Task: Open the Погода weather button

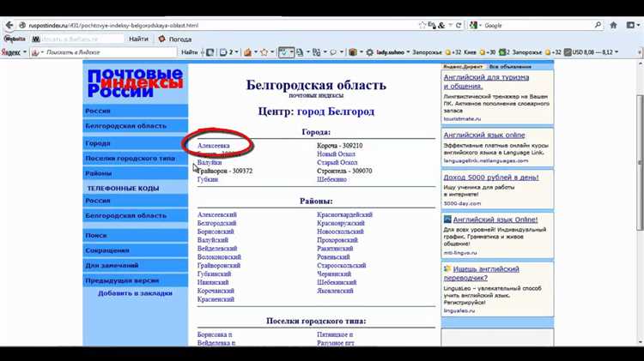Action: [x=175, y=39]
